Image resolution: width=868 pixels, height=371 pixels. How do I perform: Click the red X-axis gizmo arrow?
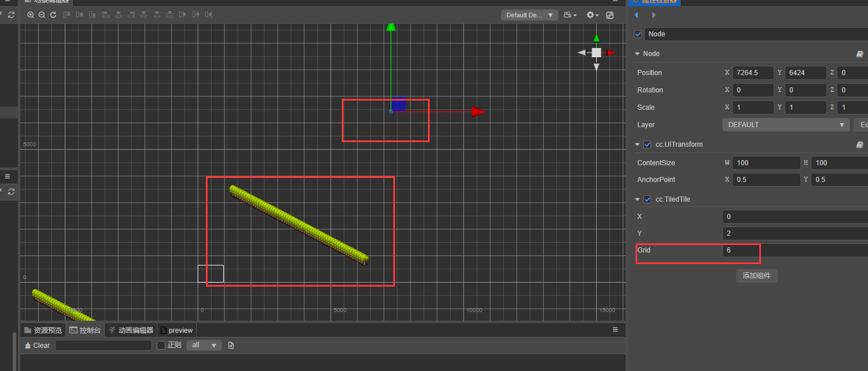pos(478,112)
